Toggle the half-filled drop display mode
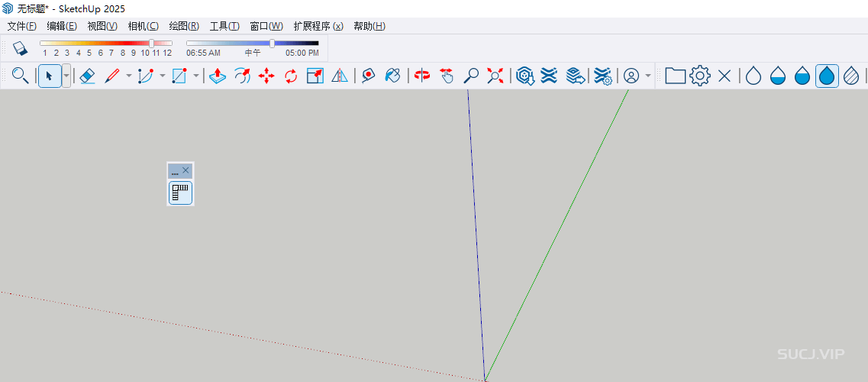868x382 pixels. (x=802, y=76)
